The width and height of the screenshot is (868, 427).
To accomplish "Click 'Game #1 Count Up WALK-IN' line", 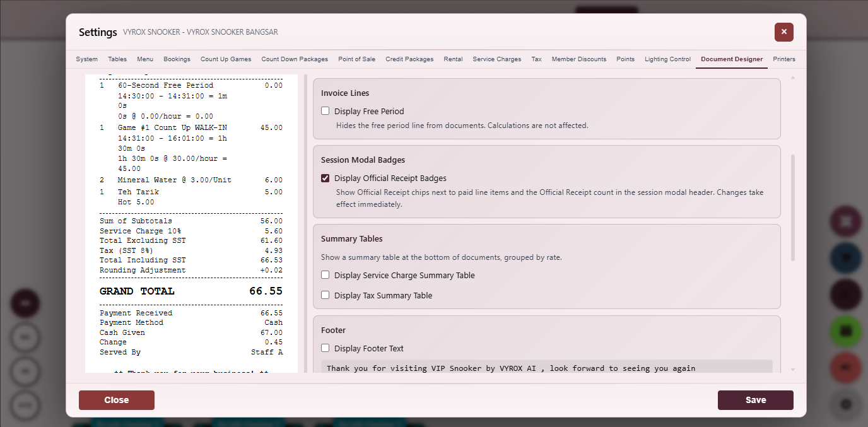I will click(x=172, y=127).
